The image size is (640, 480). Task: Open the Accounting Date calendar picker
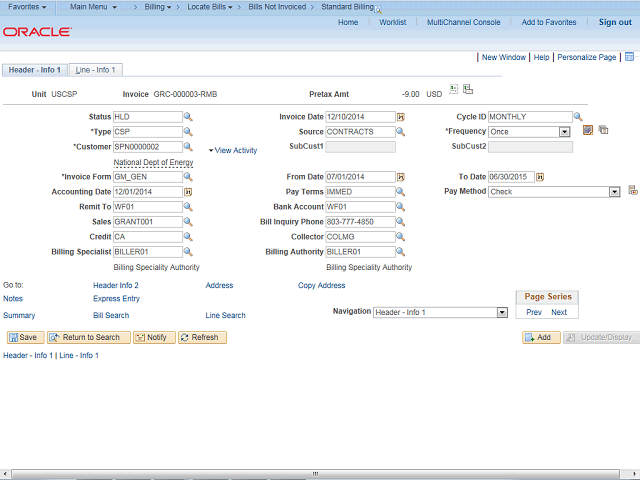188,192
